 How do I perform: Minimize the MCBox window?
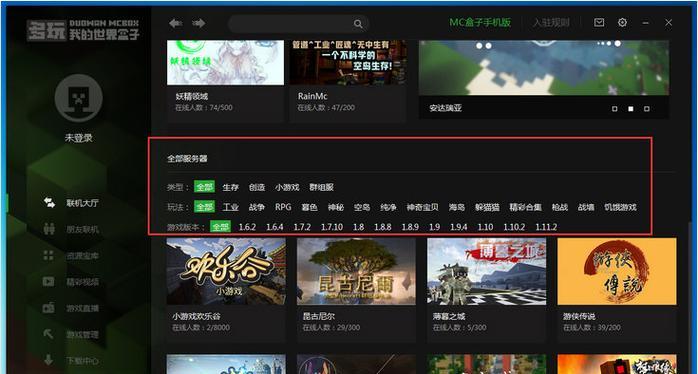click(645, 23)
